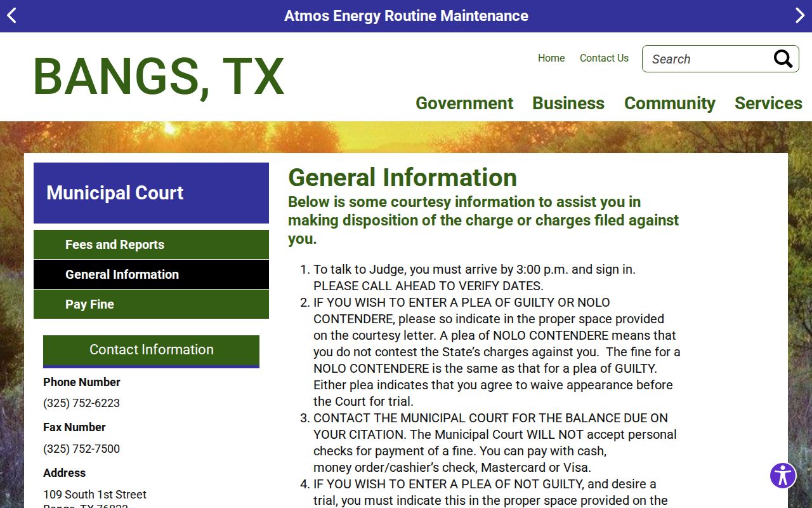Viewport: 812px width, 508px height.
Task: Click the Contact Information header
Action: tap(151, 351)
